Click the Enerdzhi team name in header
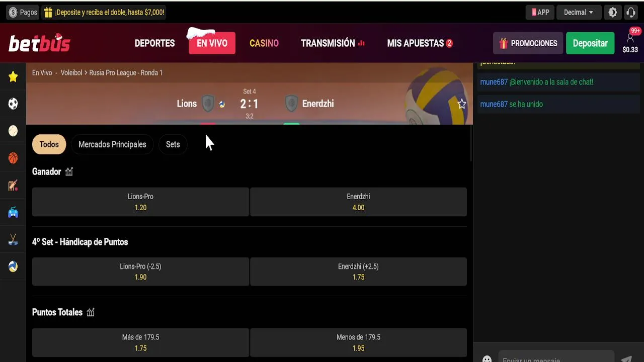The image size is (644, 362). (318, 104)
